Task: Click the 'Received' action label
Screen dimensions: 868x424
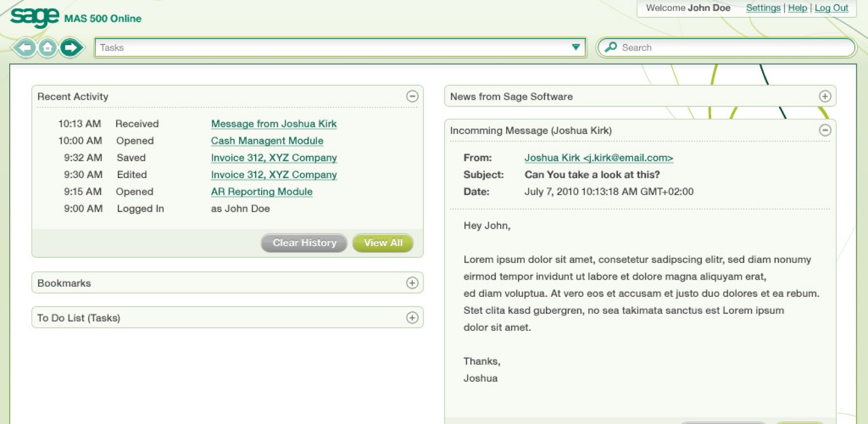Action: point(137,124)
